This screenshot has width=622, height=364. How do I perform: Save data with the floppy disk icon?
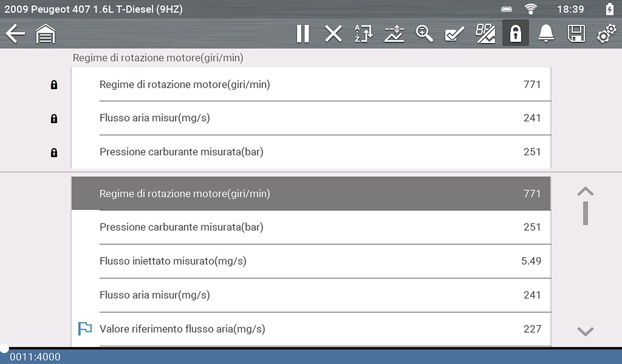point(576,34)
